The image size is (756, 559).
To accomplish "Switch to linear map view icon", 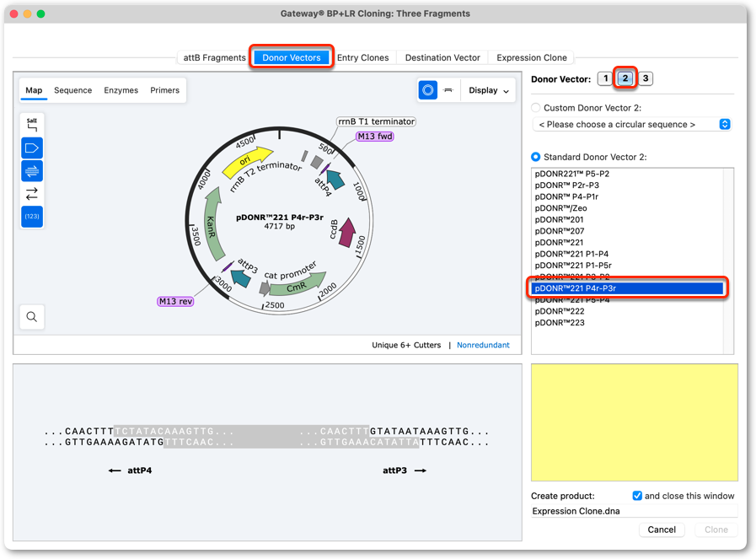I will [448, 90].
